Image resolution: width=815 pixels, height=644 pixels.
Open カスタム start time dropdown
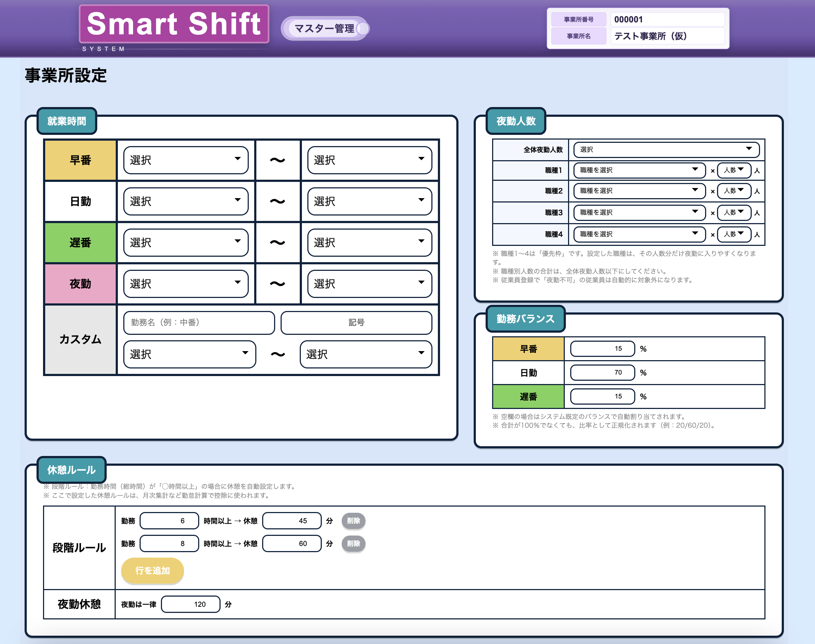[x=189, y=354]
